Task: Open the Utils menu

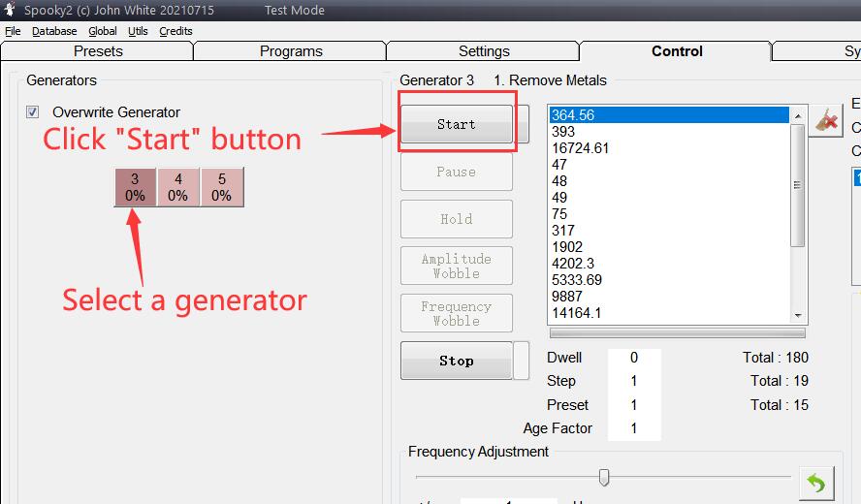Action: tap(138, 31)
